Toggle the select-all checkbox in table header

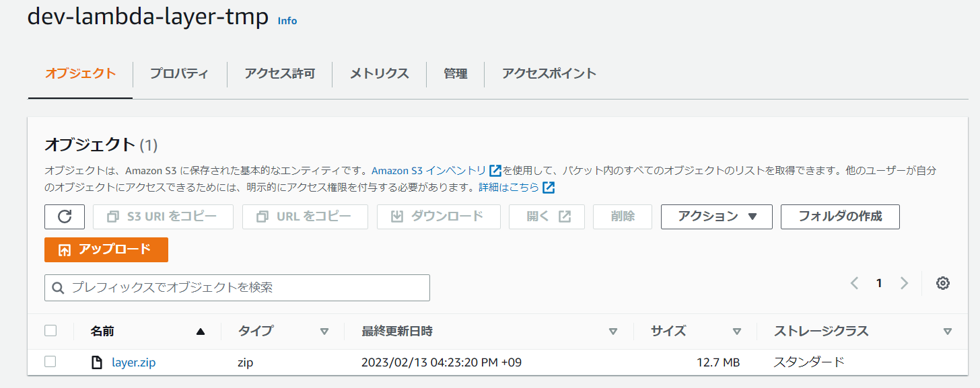pos(50,331)
